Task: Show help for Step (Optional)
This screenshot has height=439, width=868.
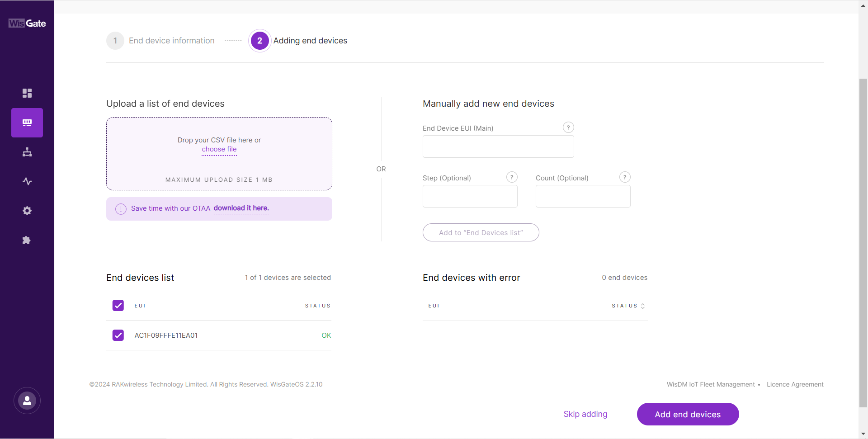Action: (x=512, y=177)
